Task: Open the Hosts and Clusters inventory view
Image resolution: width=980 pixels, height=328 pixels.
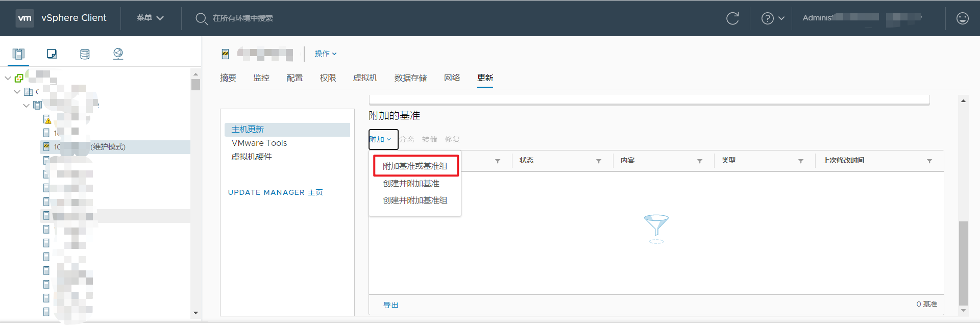Action: [x=18, y=54]
